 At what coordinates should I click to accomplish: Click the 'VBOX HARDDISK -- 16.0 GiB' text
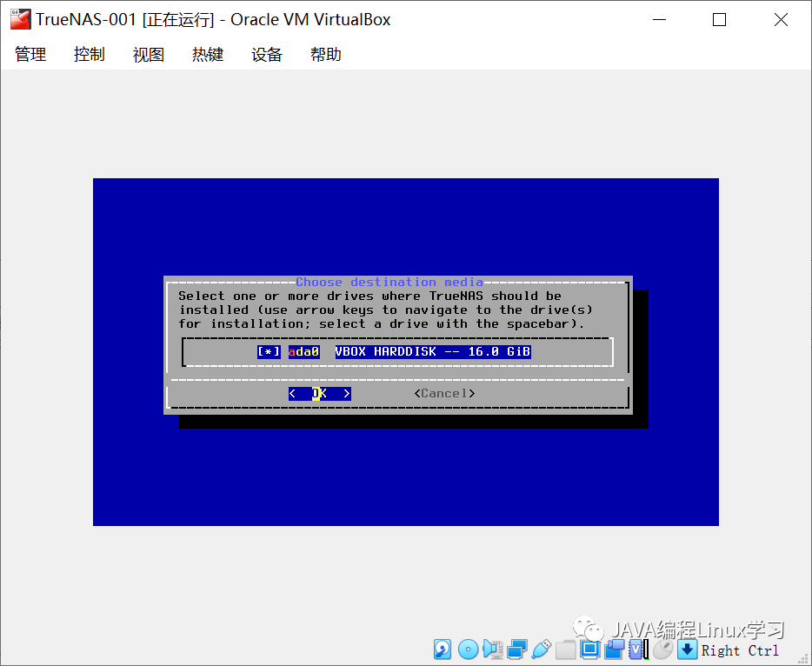click(433, 351)
